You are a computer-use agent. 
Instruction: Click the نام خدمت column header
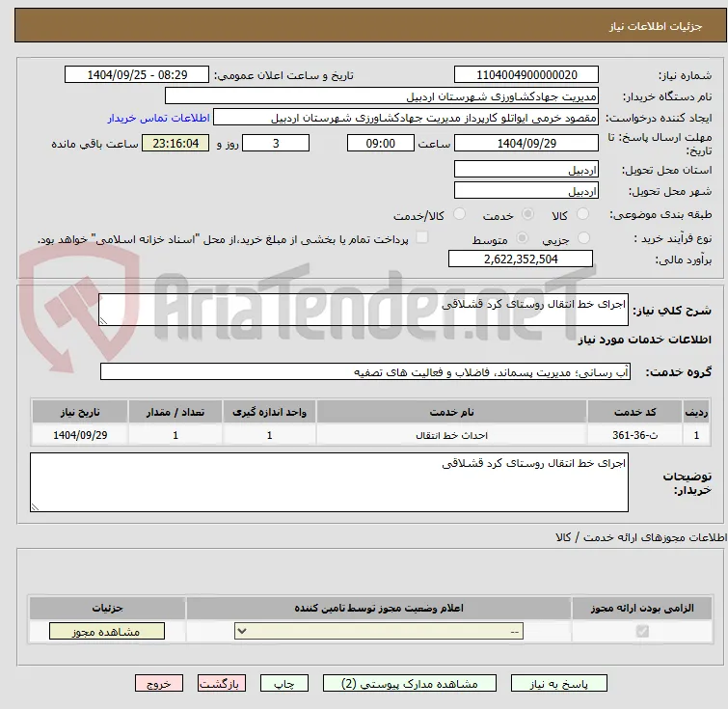click(x=451, y=412)
